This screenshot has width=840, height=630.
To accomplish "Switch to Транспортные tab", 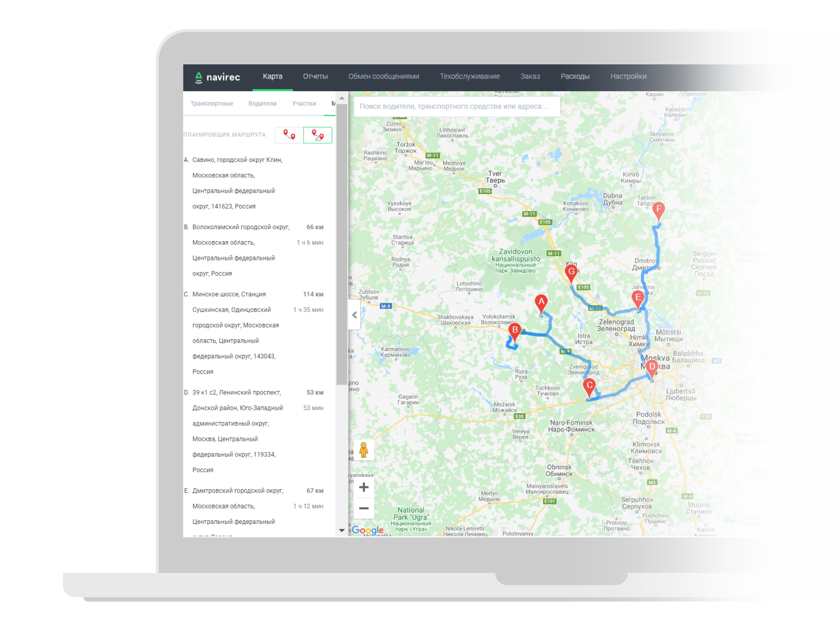I will (212, 103).
